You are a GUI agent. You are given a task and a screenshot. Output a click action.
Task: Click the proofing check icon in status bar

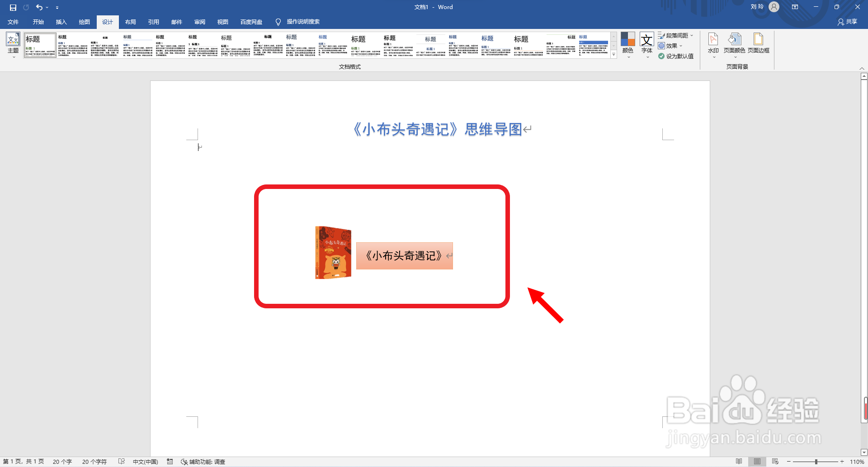122,462
